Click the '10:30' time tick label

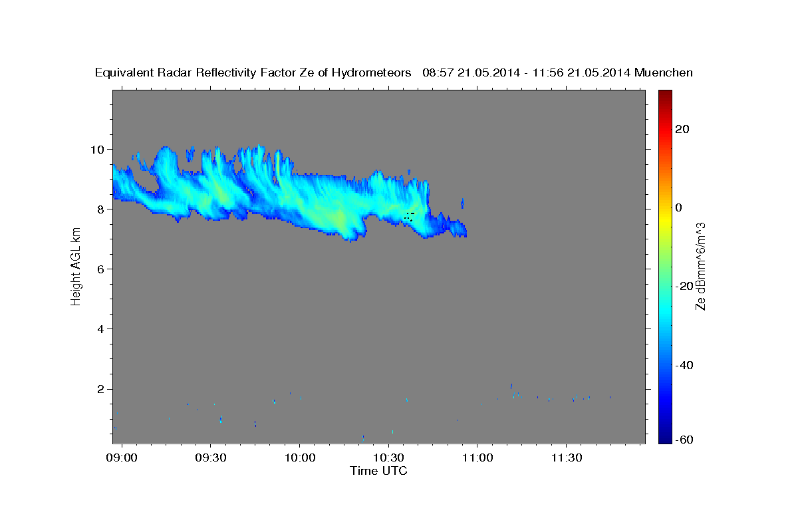tap(388, 458)
